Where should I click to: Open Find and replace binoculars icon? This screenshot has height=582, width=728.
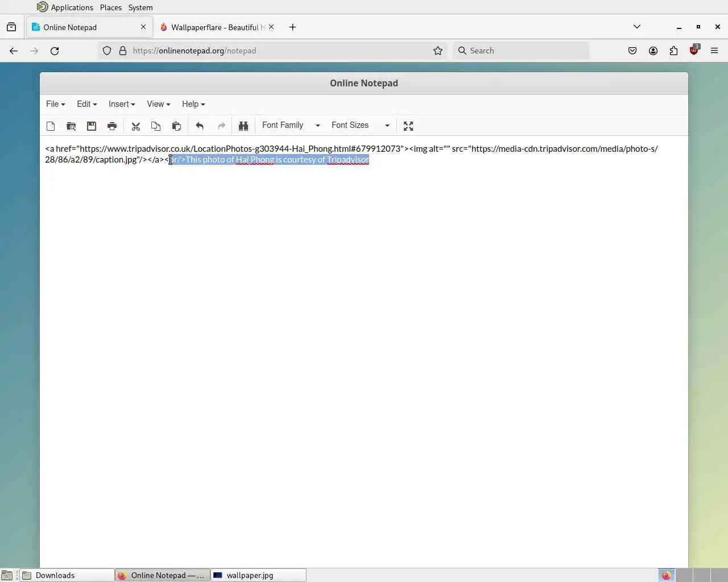tap(243, 126)
